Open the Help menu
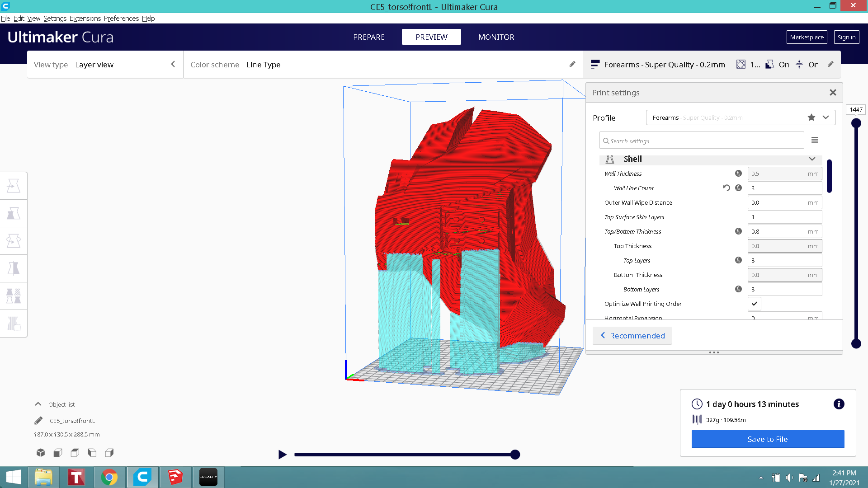Screen dimensions: 868x488 148,18
